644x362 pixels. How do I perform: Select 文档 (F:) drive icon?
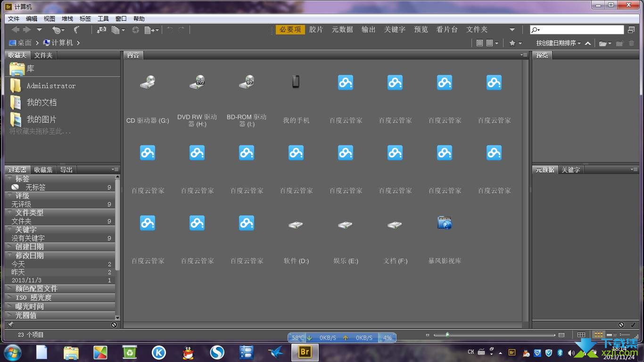click(395, 225)
